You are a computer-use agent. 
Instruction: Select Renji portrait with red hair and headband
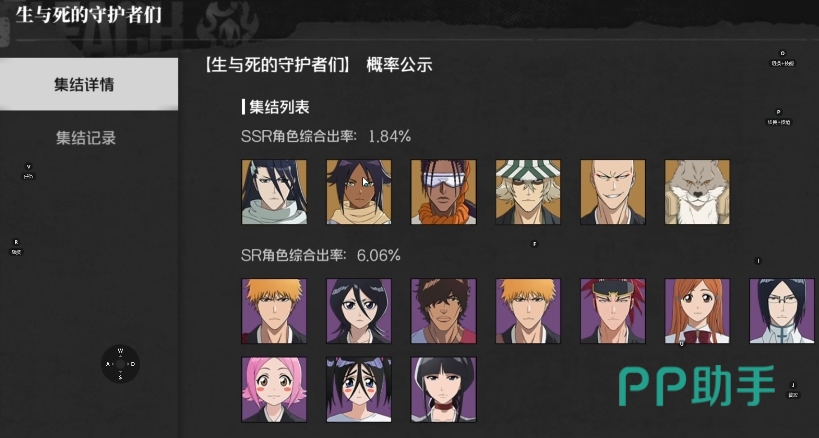point(613,311)
